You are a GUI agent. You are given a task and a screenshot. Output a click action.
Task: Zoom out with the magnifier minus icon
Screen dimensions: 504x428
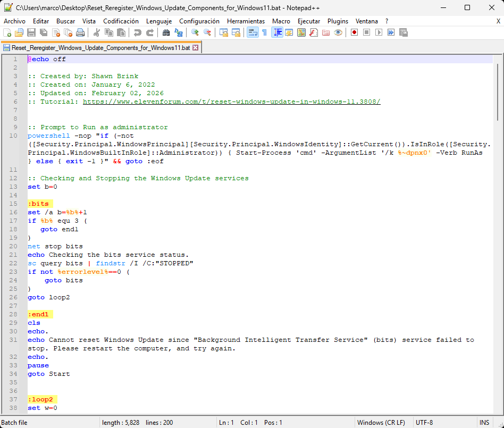(x=207, y=32)
